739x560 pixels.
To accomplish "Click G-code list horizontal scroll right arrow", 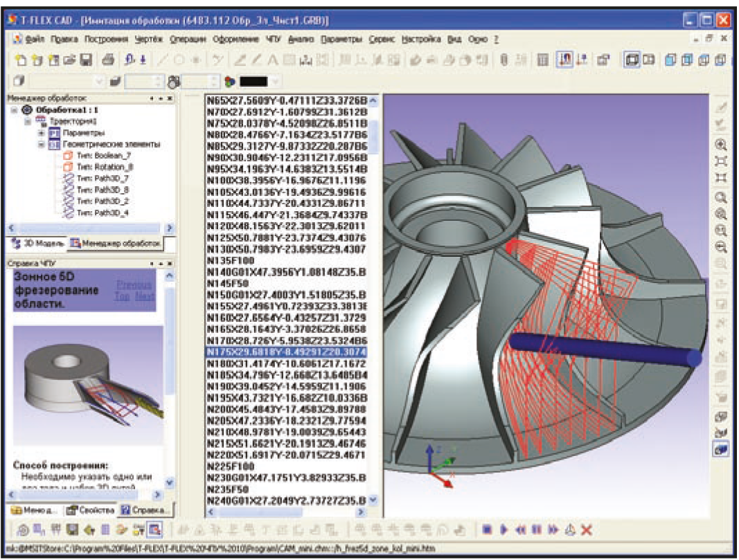I will point(361,512).
